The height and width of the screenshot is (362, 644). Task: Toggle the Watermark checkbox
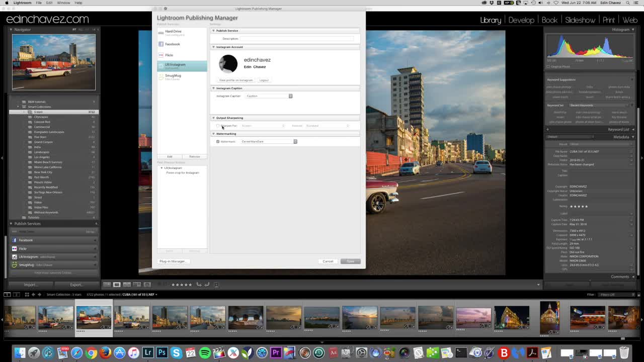point(218,142)
